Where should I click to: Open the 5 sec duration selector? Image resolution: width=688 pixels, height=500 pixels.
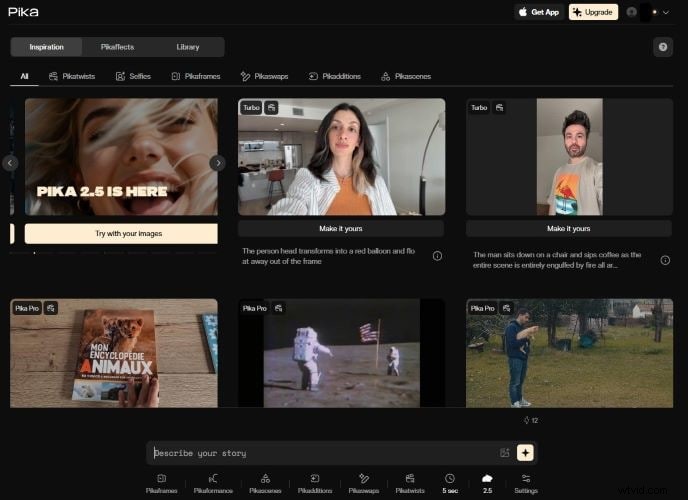tap(450, 484)
